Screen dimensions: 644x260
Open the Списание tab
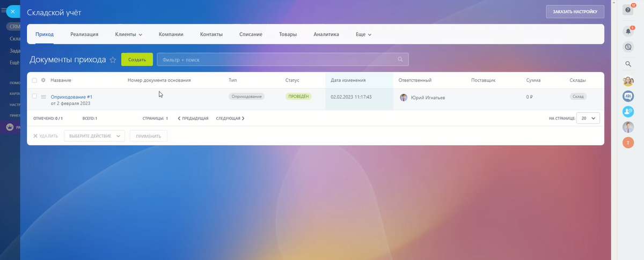pos(251,34)
